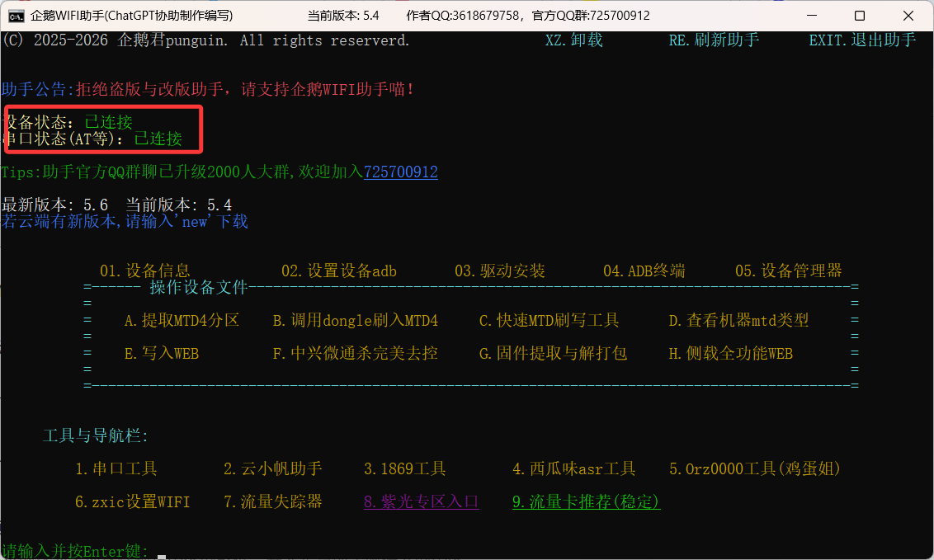Open 05. 设备管理器 entry

click(x=788, y=271)
